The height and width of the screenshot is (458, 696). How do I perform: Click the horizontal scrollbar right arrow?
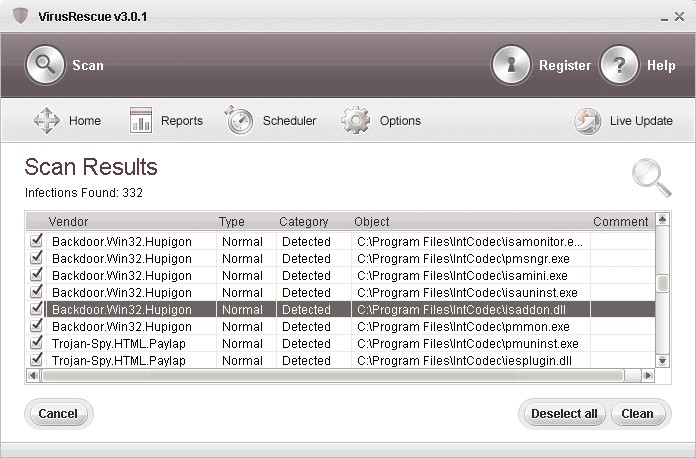point(648,376)
